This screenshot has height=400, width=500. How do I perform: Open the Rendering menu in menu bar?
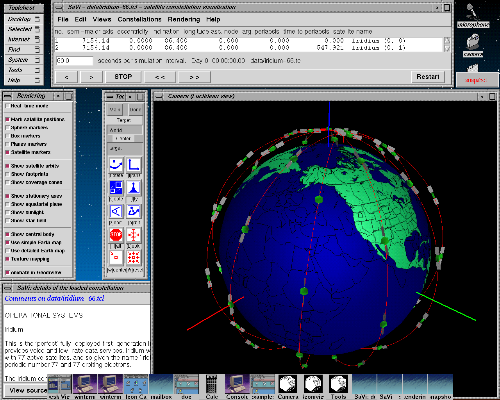pyautogui.click(x=184, y=19)
